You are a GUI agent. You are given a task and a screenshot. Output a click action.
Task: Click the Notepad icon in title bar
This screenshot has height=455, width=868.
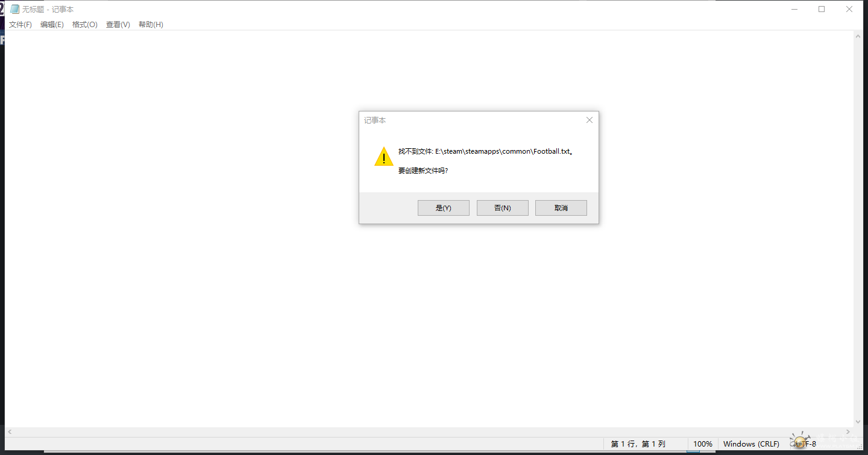coord(14,9)
